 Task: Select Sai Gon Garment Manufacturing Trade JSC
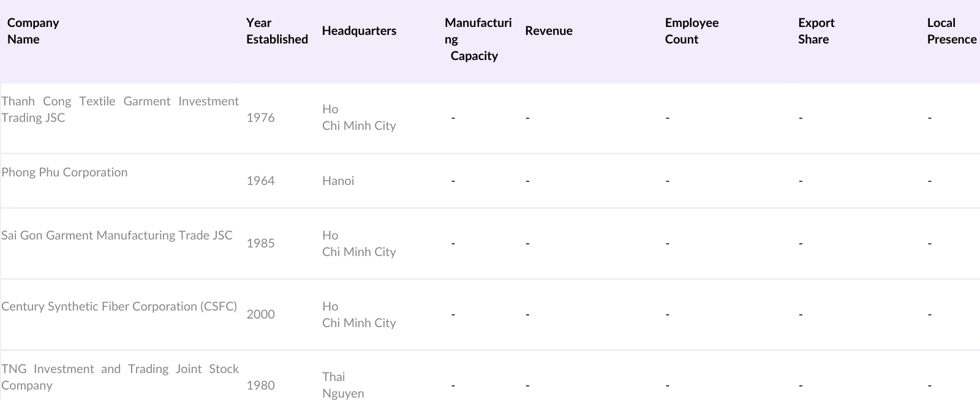point(117,235)
